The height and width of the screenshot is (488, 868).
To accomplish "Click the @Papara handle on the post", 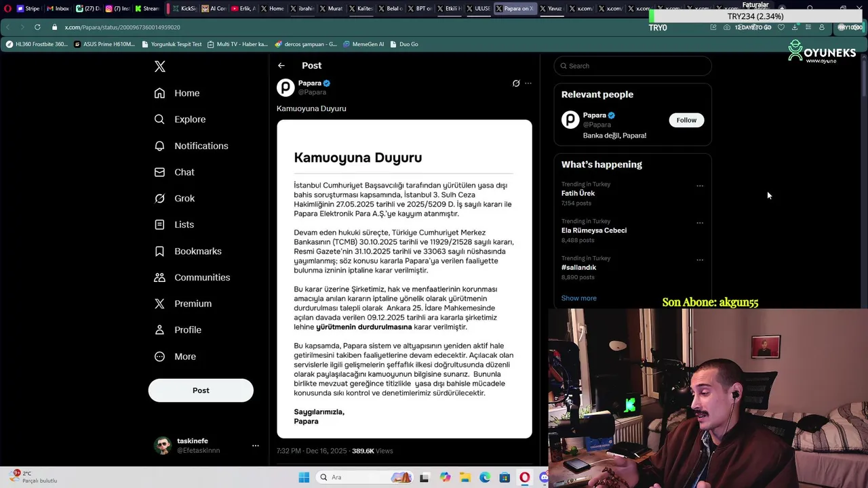I will pos(312,92).
